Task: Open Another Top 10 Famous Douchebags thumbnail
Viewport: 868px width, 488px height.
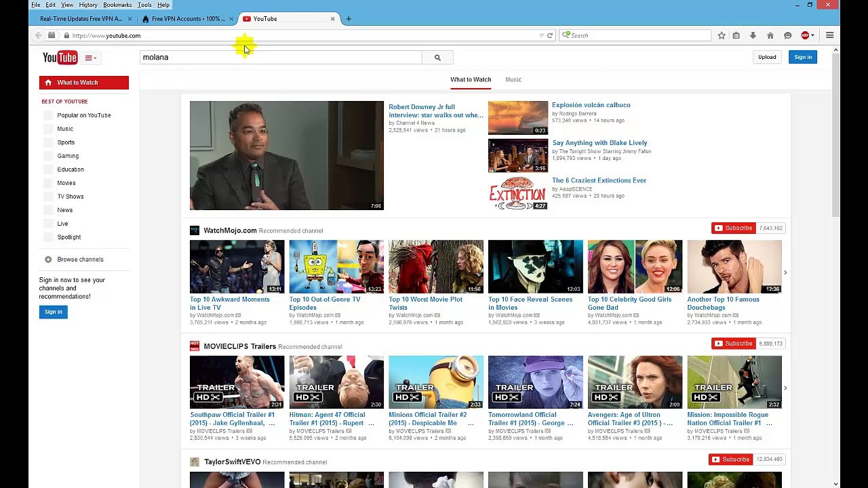Action: pos(734,266)
